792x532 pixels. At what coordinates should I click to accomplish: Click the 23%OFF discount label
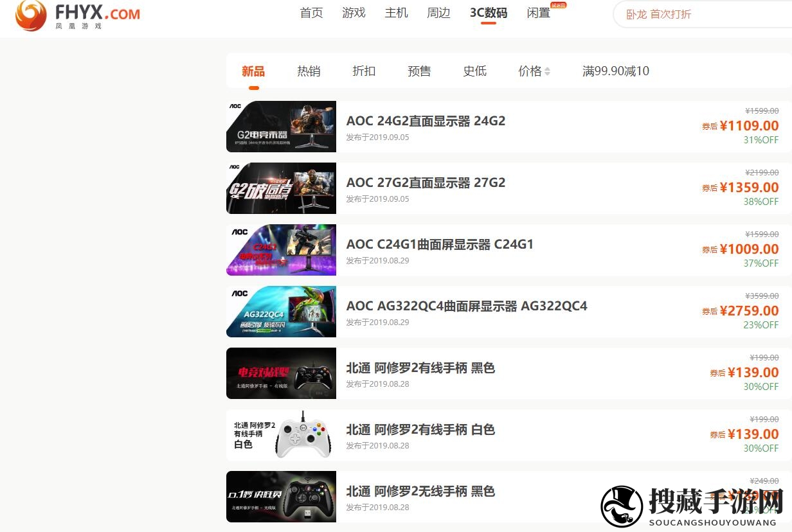pyautogui.click(x=761, y=325)
